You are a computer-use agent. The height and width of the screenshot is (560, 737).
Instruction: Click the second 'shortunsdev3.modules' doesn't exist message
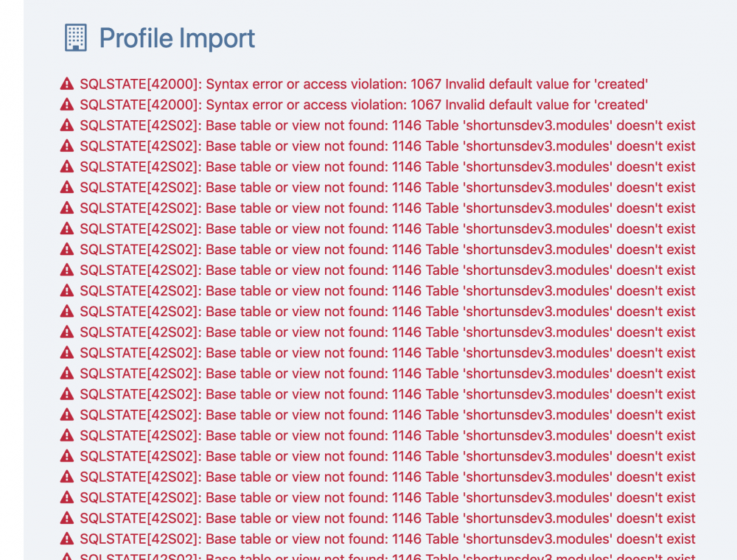[x=387, y=146]
